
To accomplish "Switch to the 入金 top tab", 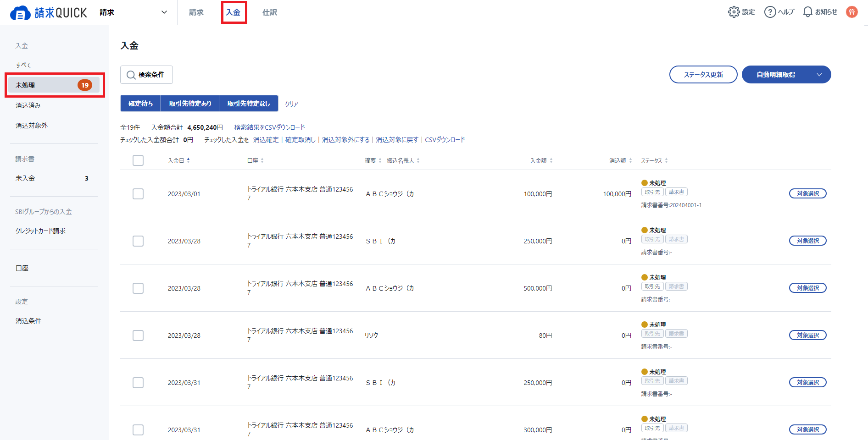I will (x=234, y=12).
